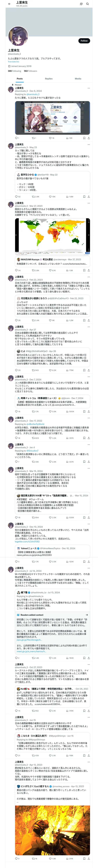Reply to the Mar 27, 2023 failed-state map post
Viewport: 98px width, 868px height.
point(16,270)
